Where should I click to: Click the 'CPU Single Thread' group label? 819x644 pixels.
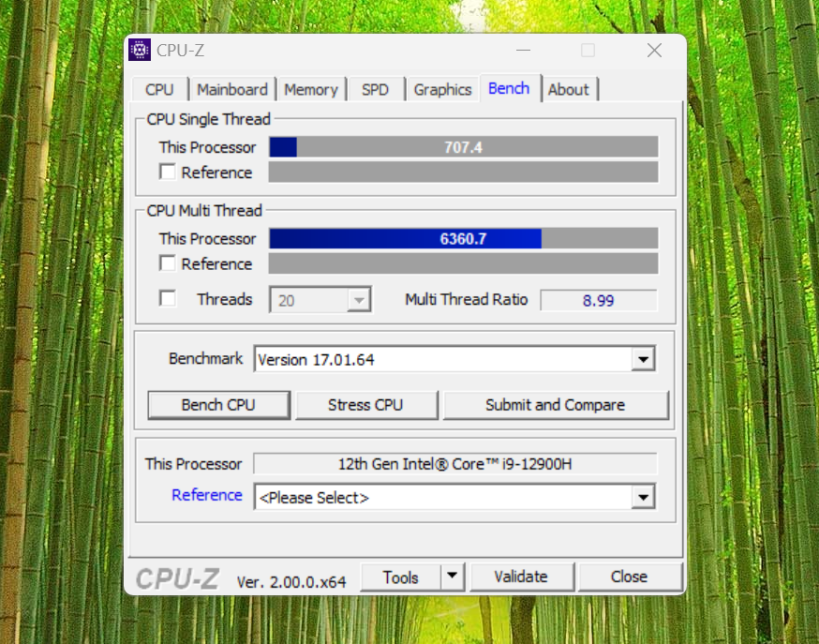coord(208,119)
